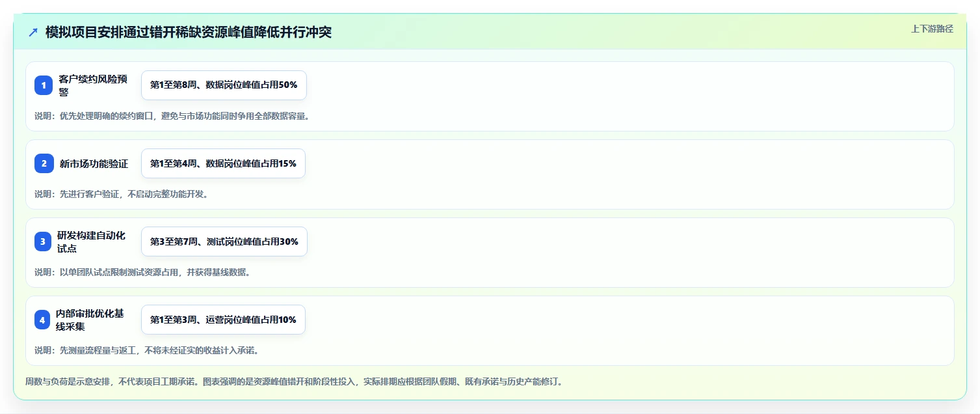Click the 研发构建自动化试点 project name
This screenshot has width=980, height=414.
click(92, 241)
